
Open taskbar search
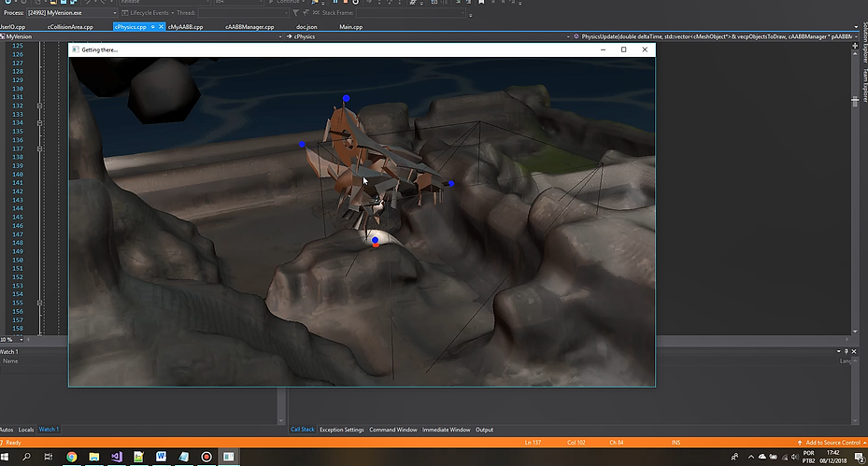[x=26, y=457]
